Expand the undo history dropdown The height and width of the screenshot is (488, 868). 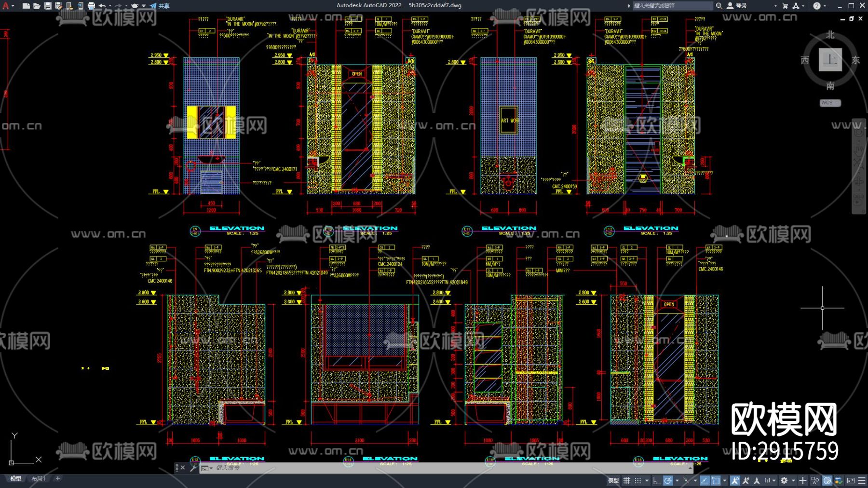coord(110,6)
